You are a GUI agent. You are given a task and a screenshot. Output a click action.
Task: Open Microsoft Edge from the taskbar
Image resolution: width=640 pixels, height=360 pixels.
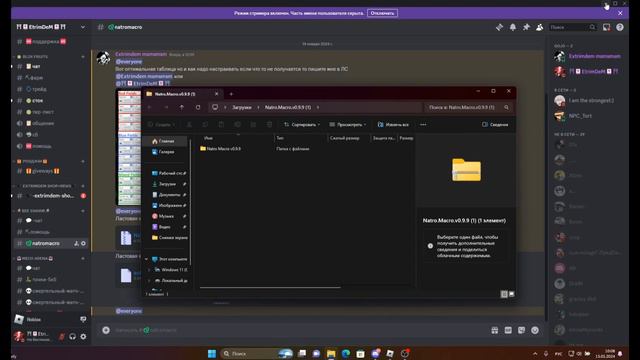click(x=346, y=353)
